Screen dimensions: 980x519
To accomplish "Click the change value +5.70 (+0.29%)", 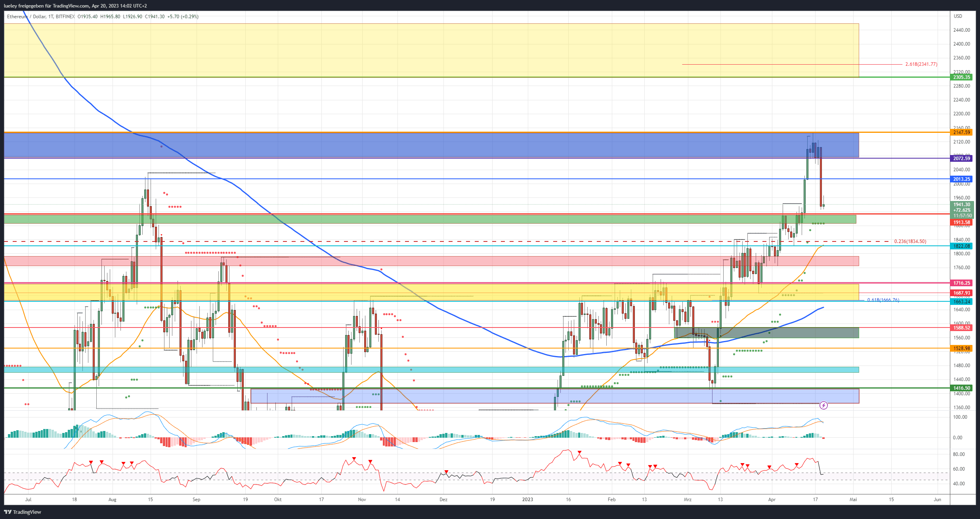I will 183,17.
